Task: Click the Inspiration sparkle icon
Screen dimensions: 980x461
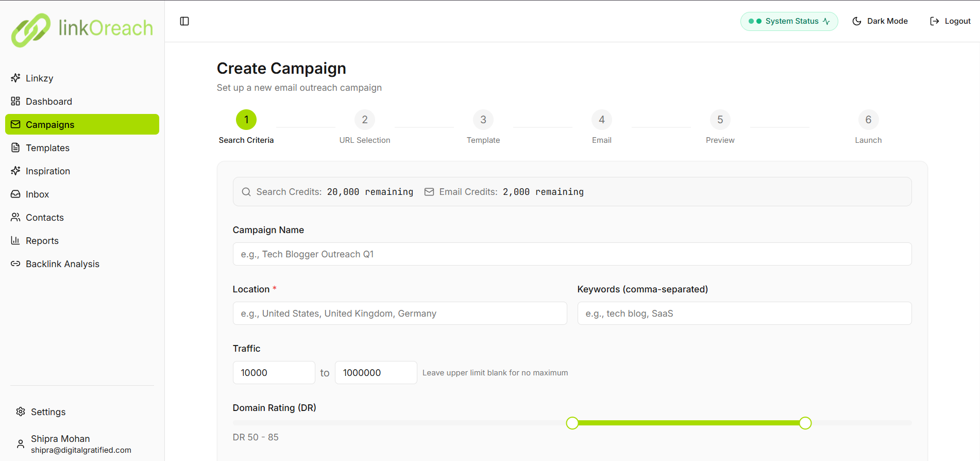Action: [15, 171]
